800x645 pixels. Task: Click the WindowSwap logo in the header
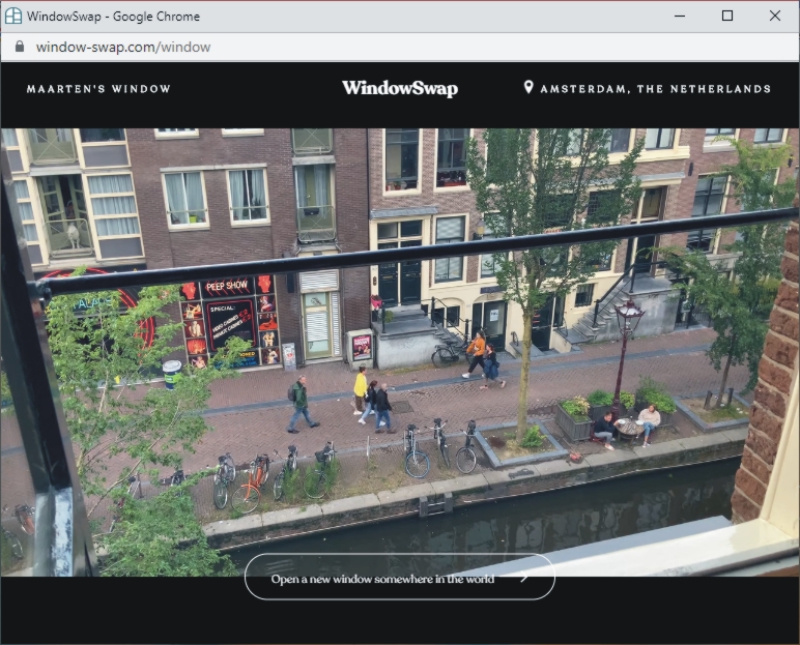399,88
